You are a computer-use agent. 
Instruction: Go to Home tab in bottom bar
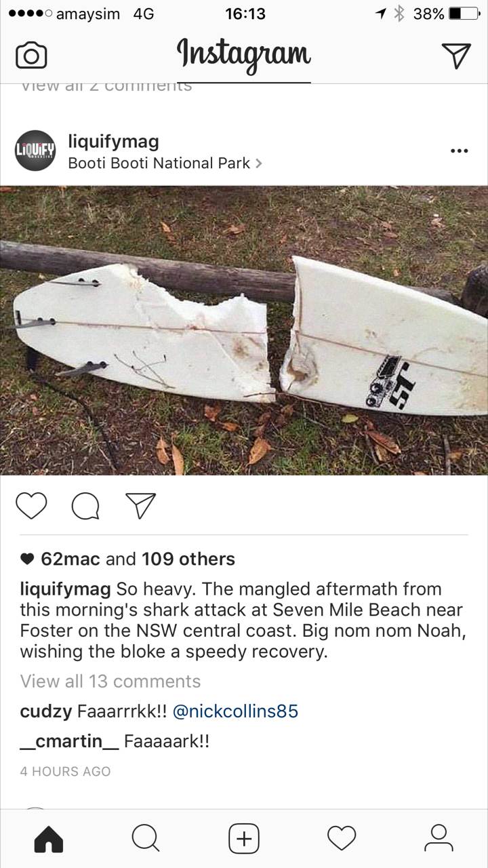49,840
